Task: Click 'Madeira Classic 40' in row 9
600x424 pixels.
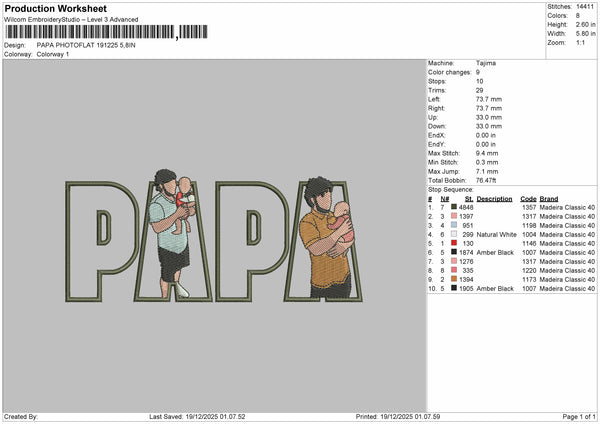Action: [567, 279]
